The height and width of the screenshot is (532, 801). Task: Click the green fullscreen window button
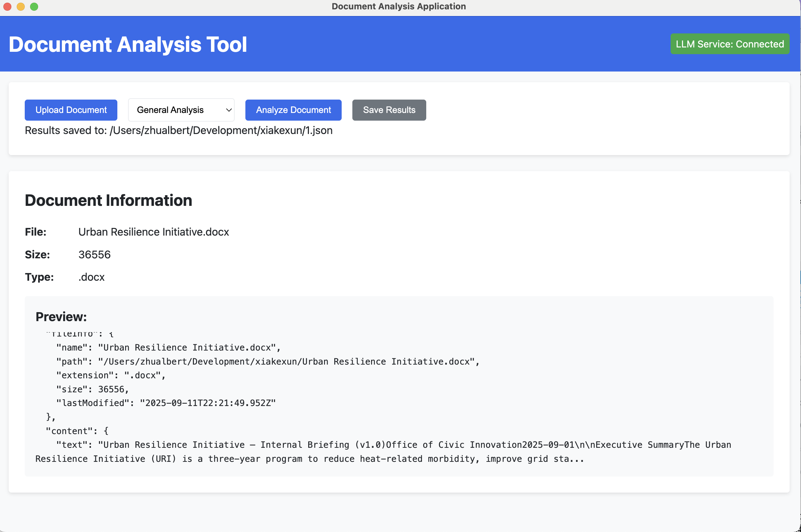34,6
